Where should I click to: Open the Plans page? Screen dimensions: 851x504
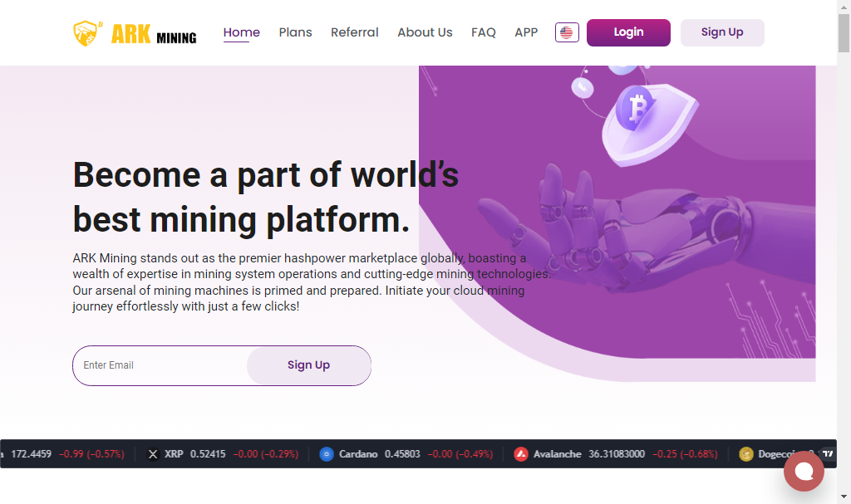[295, 32]
